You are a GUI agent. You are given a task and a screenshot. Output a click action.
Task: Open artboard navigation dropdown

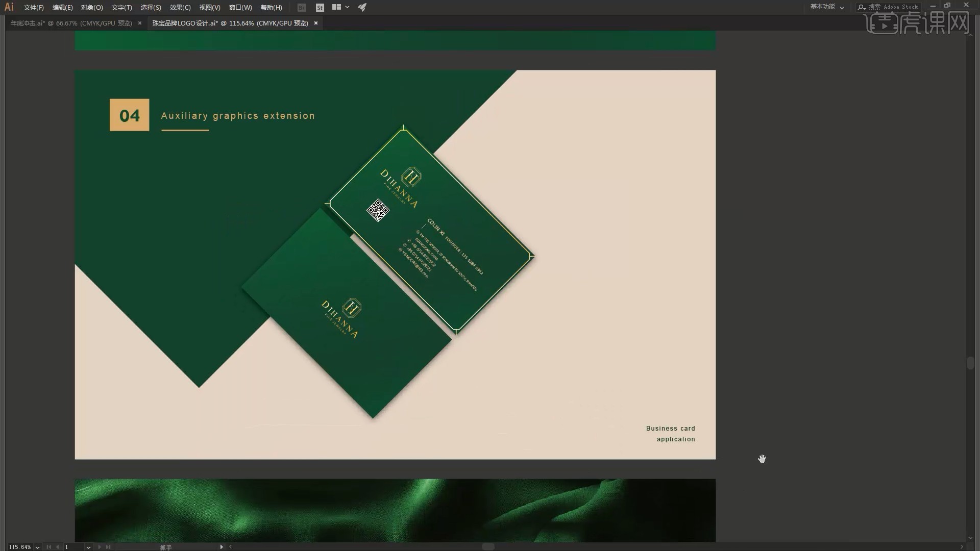click(88, 547)
